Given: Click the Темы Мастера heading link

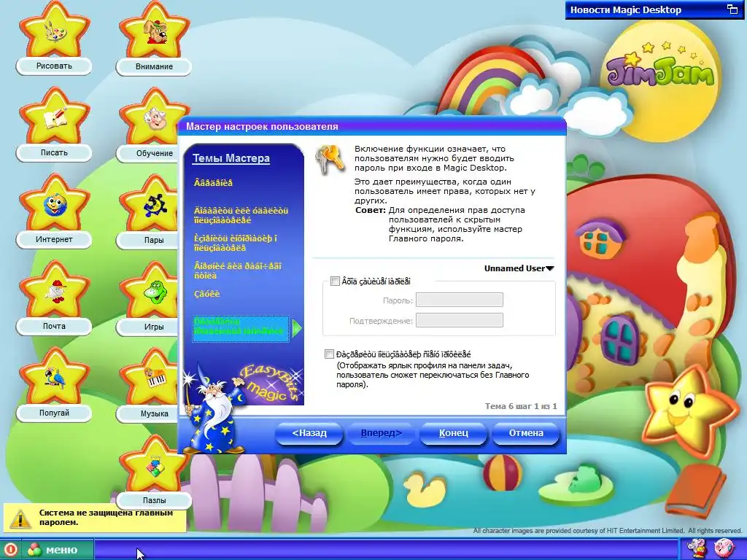Looking at the screenshot, I should [x=231, y=158].
